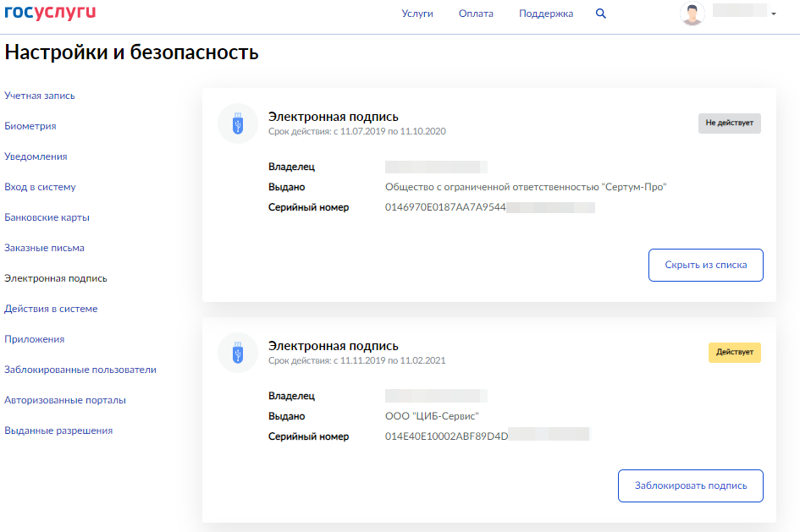The height and width of the screenshot is (532, 800).
Task: Hide the expired signature via Скрыть из списка
Action: [705, 265]
